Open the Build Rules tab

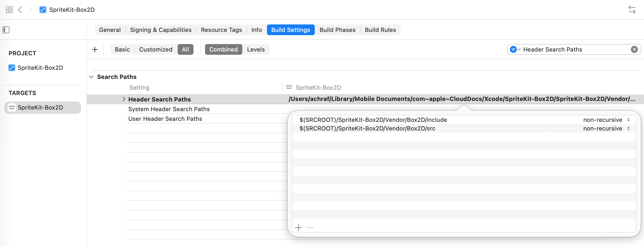pyautogui.click(x=380, y=30)
